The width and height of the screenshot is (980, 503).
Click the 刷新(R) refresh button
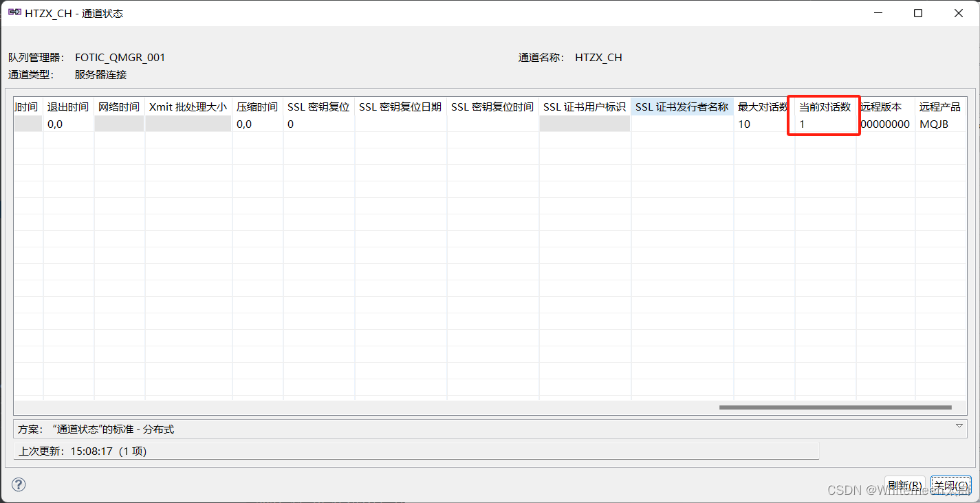point(904,485)
